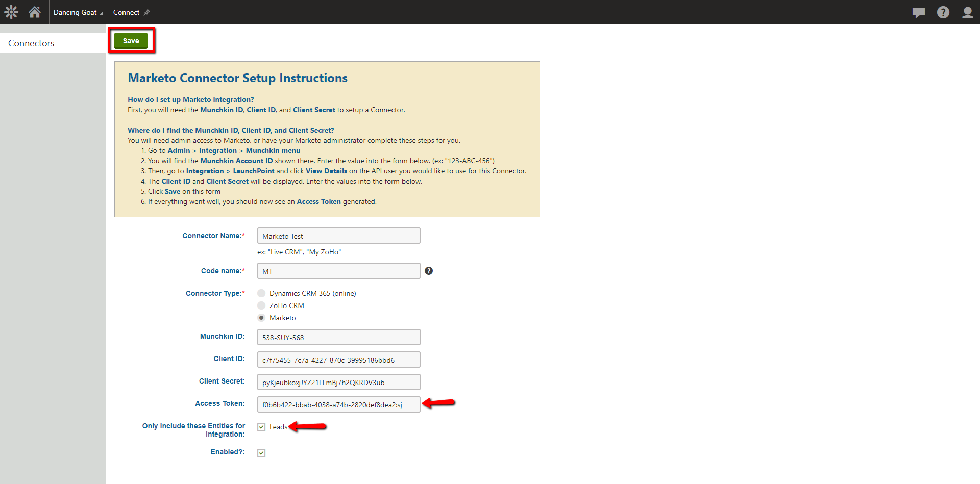Click the 'Only include these Entities for Integration' label
The image size is (980, 484).
tap(193, 430)
